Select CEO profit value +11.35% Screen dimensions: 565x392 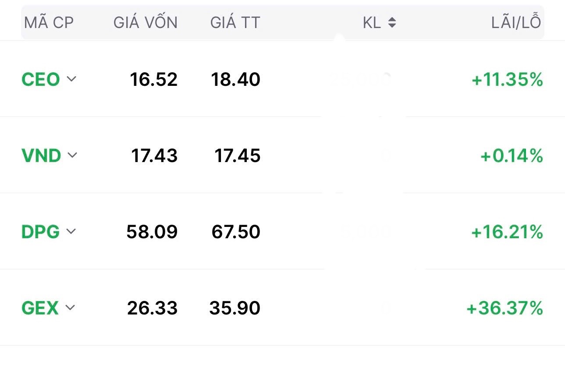coord(507,80)
